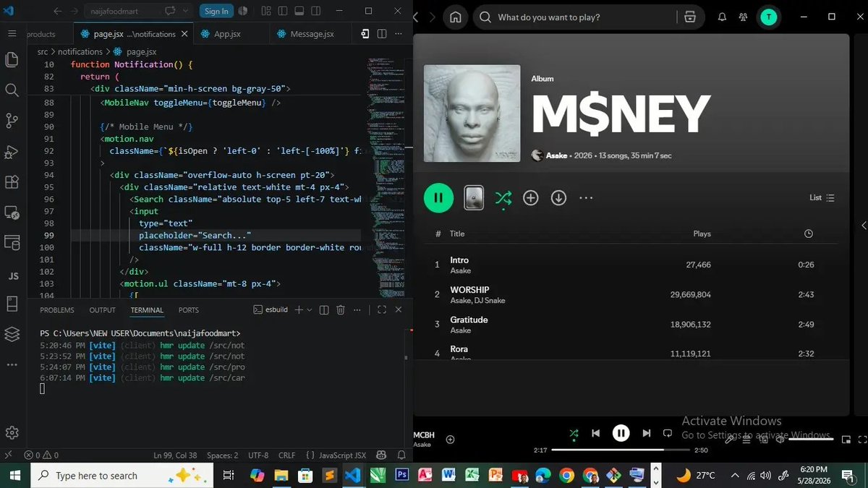Kill the terminal with the trash icon
The height and width of the screenshot is (488, 868).
pos(341,309)
